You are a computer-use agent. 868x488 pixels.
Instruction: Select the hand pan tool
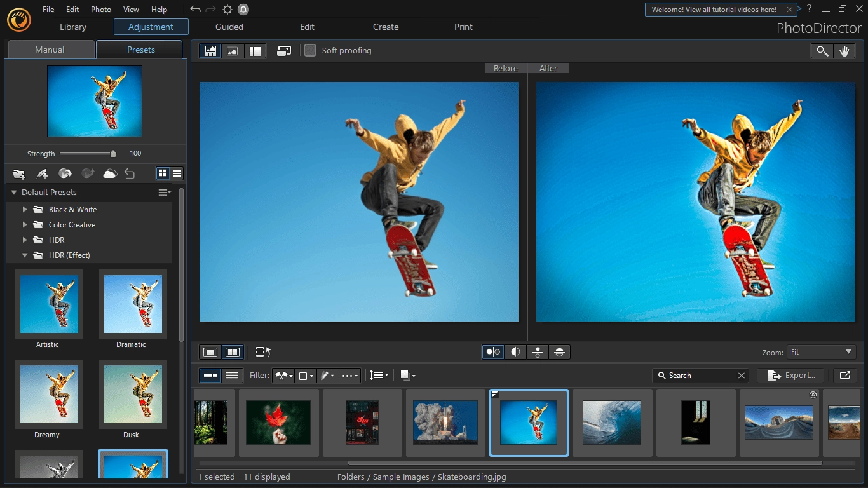(844, 51)
